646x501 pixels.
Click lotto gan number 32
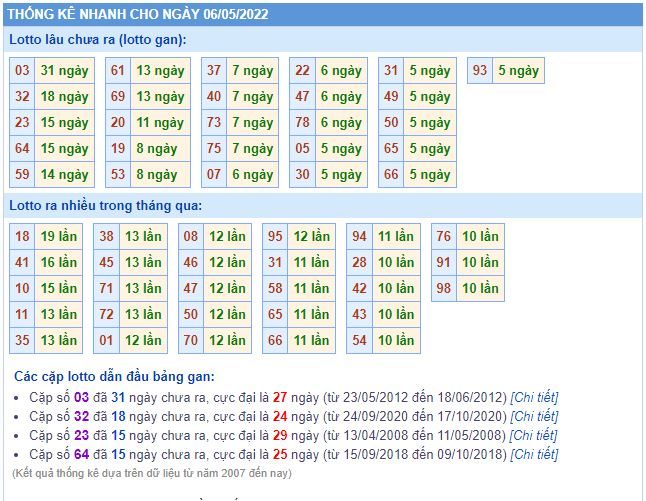coord(22,96)
